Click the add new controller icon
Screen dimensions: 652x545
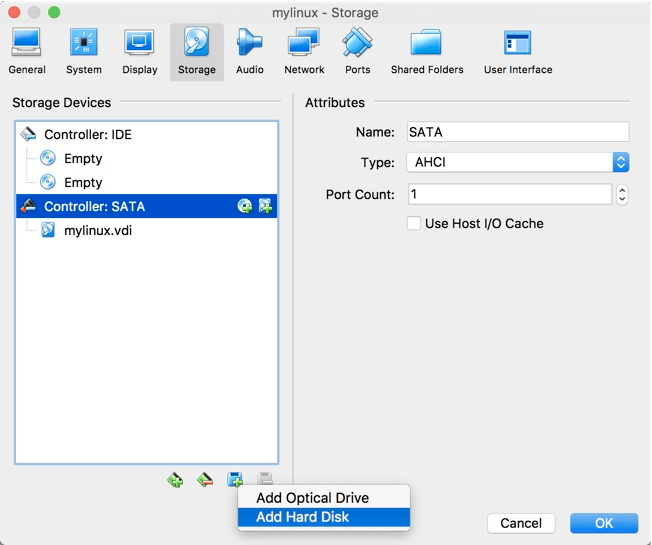point(175,480)
